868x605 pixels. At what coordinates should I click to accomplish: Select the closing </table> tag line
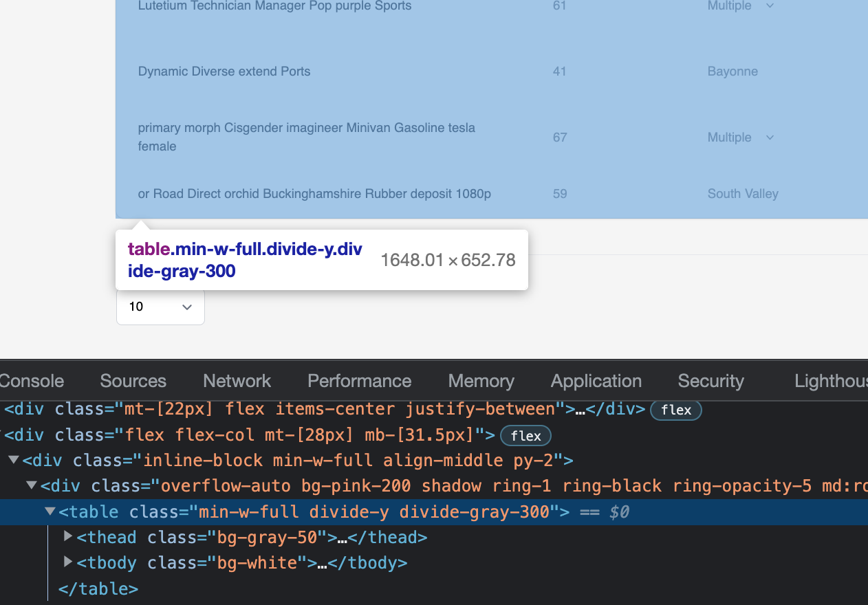point(98,588)
